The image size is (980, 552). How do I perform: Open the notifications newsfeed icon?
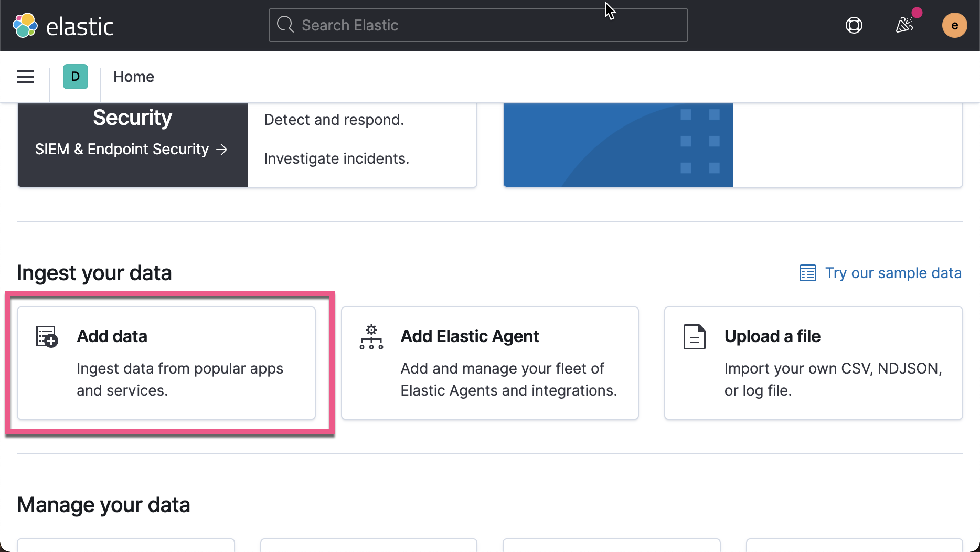click(904, 25)
